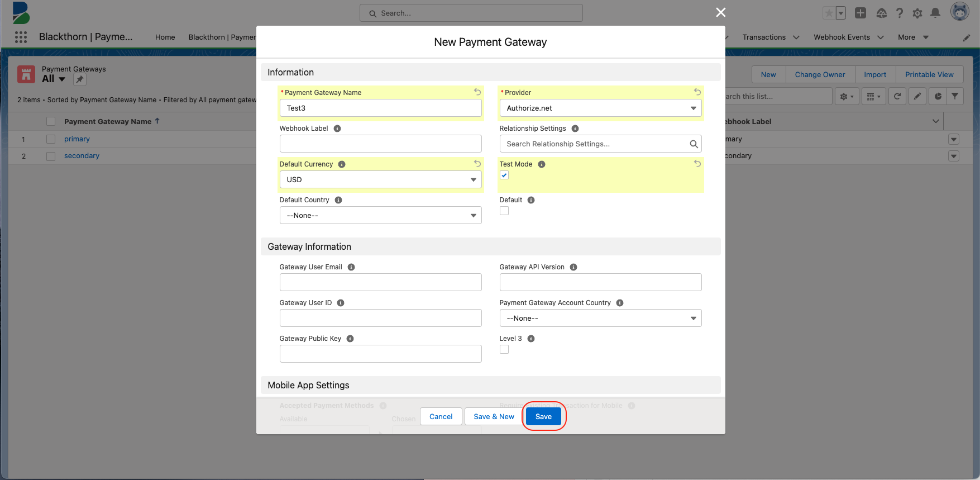Open the Notifications bell icon
Image resolution: width=980 pixels, height=480 pixels.
(935, 13)
